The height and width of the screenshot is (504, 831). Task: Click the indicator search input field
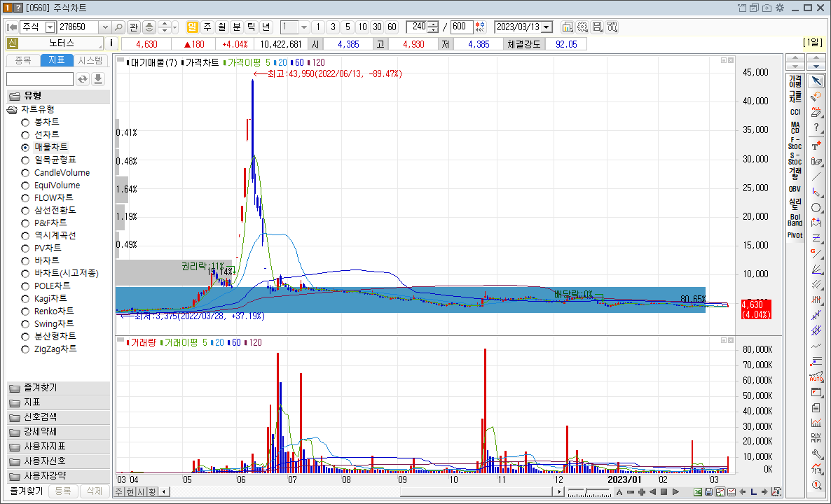click(40, 79)
